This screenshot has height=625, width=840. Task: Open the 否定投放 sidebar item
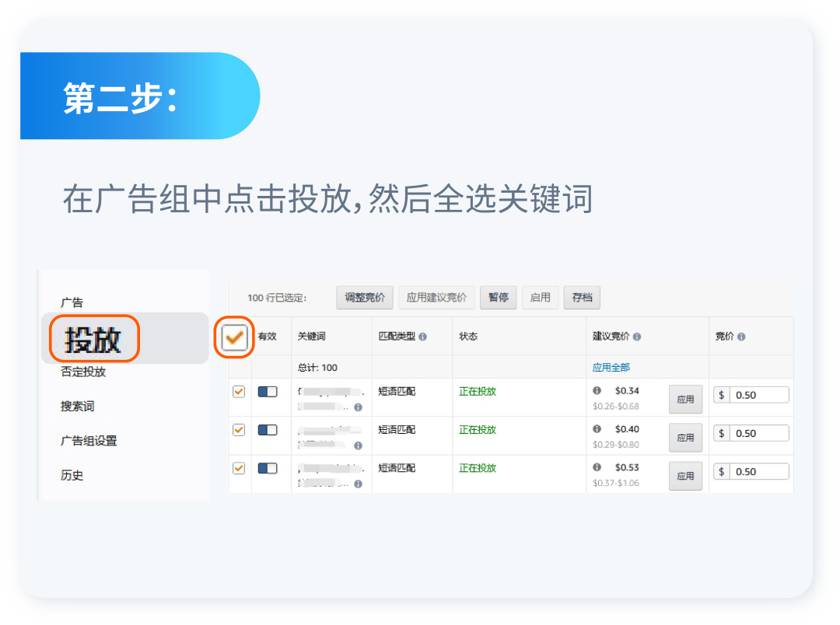click(83, 372)
